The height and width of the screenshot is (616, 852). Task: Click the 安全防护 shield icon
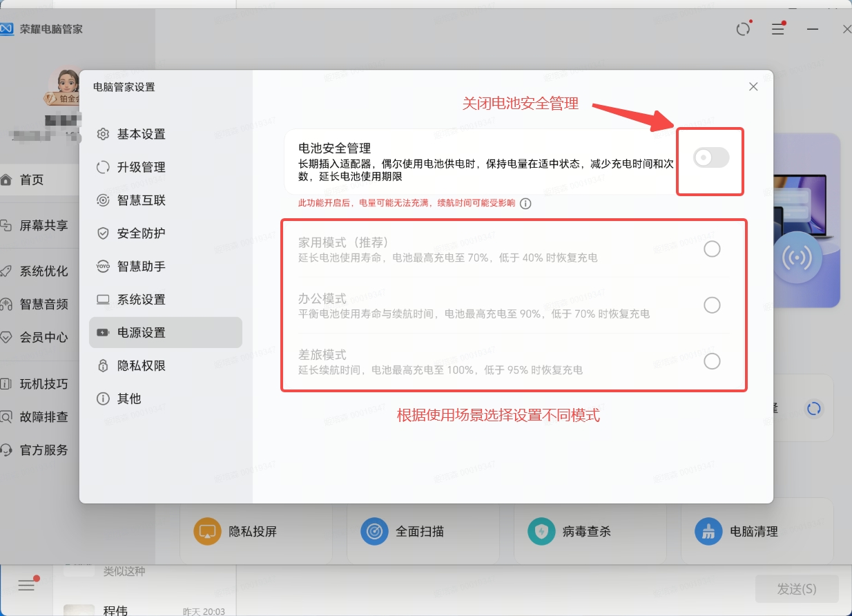[103, 233]
